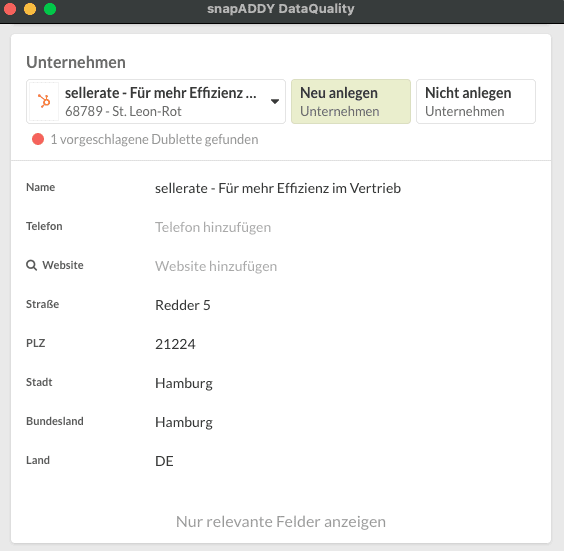Close the snapADDY DataQuality window
Viewport: 564px width, 551px height.
coord(10,9)
